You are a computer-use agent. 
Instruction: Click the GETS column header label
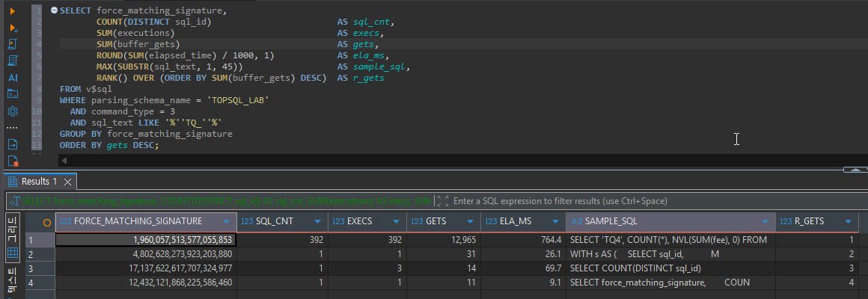(x=435, y=221)
